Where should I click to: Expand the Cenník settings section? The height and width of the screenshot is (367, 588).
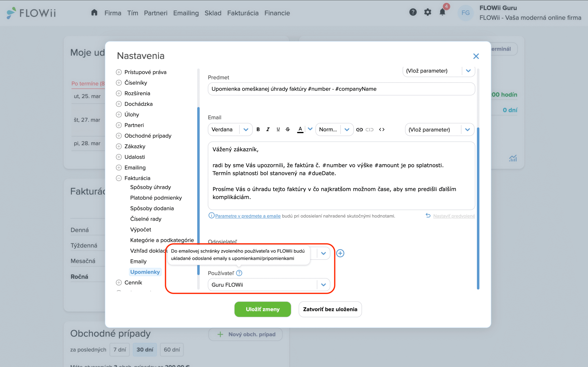click(119, 283)
